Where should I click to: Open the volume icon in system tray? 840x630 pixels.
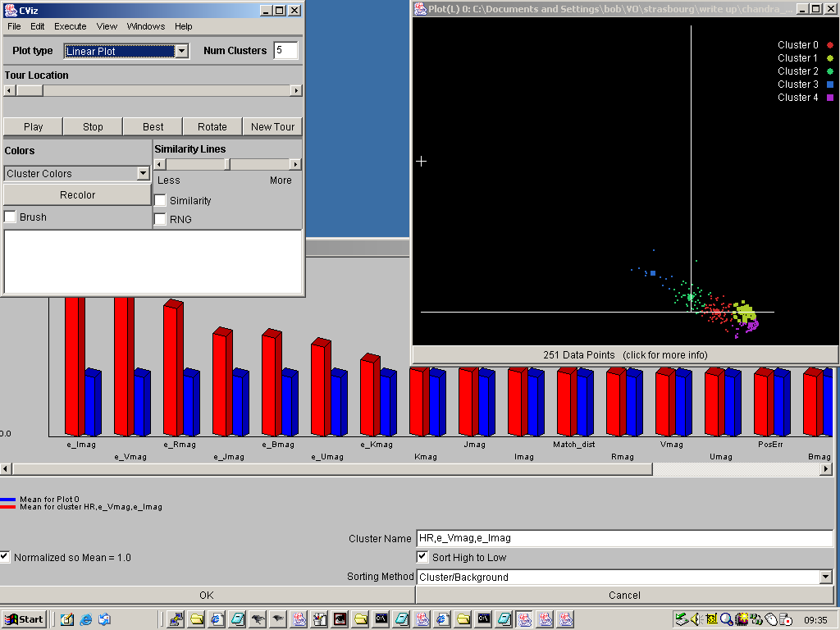point(696,619)
